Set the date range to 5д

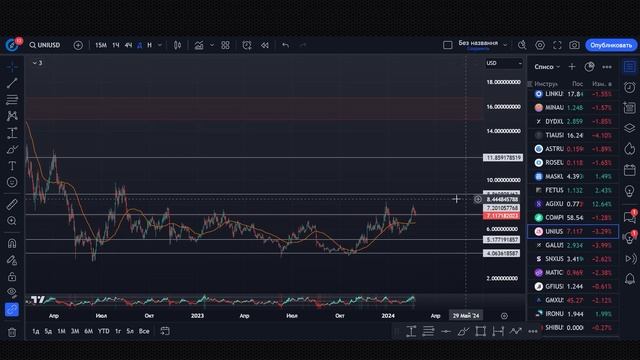(x=48, y=331)
